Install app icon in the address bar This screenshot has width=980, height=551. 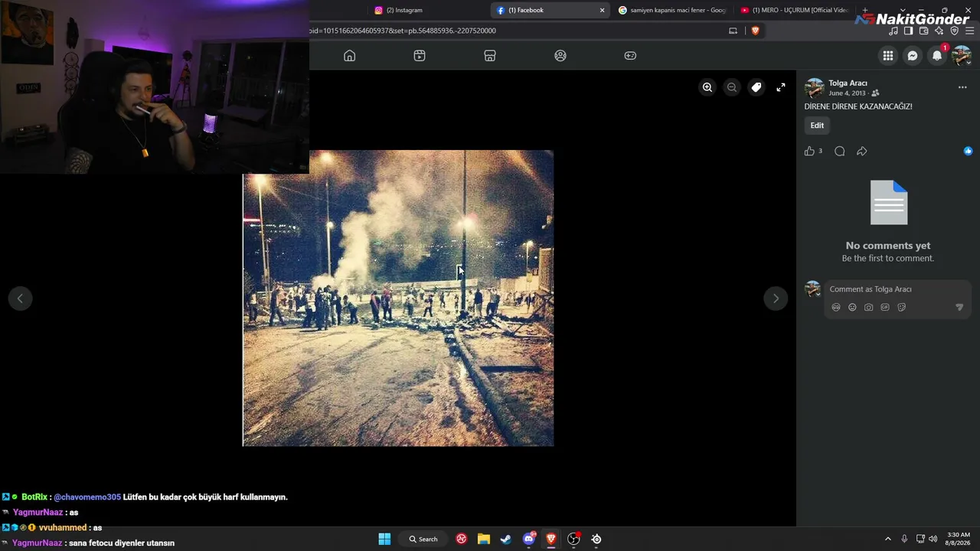point(733,31)
